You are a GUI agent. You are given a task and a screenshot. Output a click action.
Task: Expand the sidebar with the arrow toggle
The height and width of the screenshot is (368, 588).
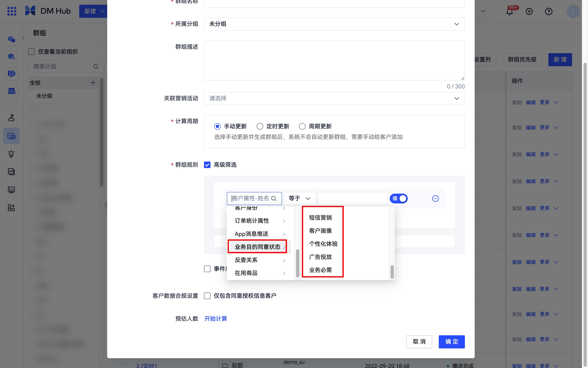[23, 38]
